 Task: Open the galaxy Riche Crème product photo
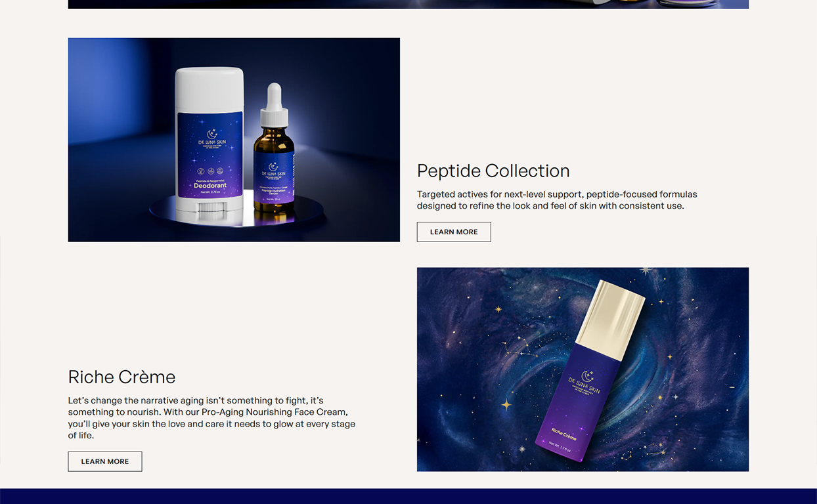[x=583, y=369]
